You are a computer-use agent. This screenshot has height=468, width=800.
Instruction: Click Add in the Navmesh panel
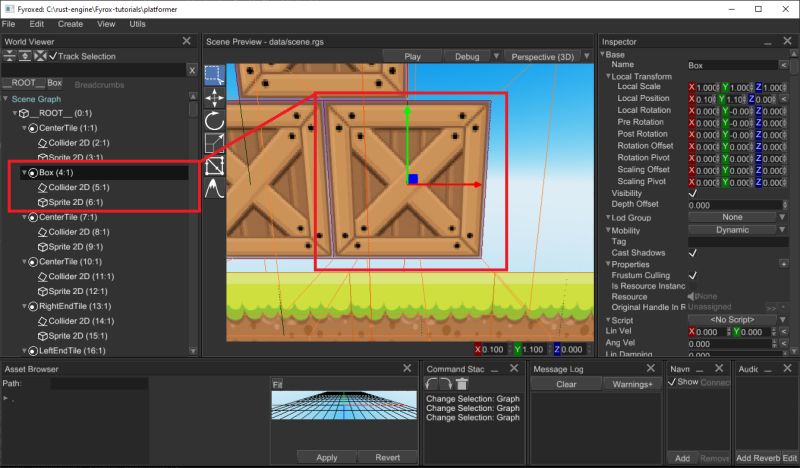click(x=682, y=458)
